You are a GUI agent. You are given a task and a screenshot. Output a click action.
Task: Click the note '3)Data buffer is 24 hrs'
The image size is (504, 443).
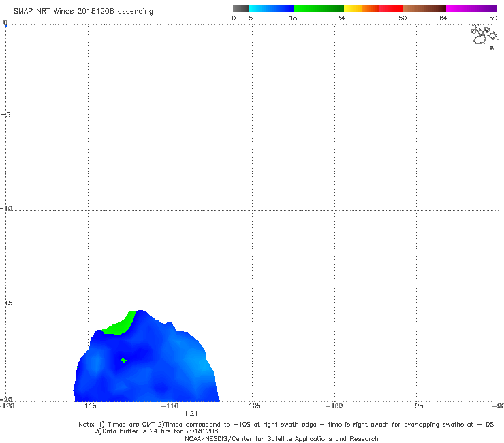pos(157,431)
